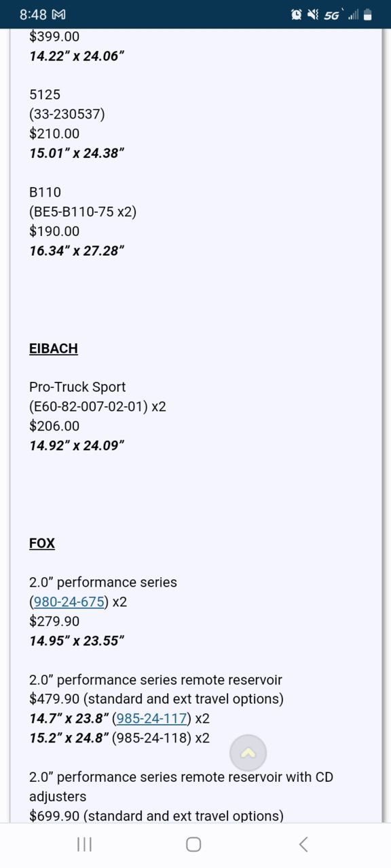Image resolution: width=391 pixels, height=868 pixels.
Task: Tap the B110 shock model name
Action: 45,192
